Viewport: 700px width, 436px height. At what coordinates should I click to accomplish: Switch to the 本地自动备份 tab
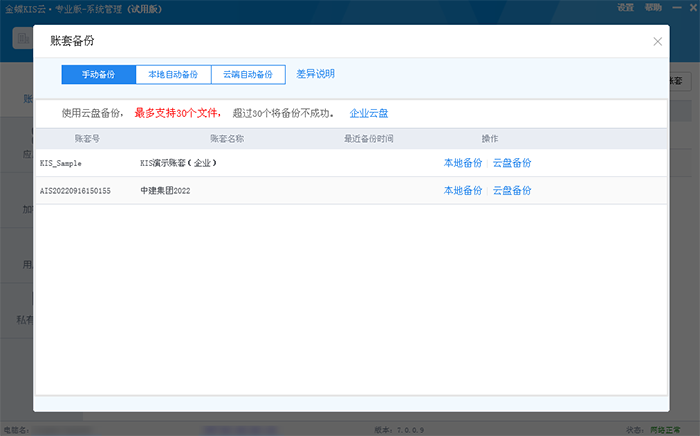tap(173, 75)
